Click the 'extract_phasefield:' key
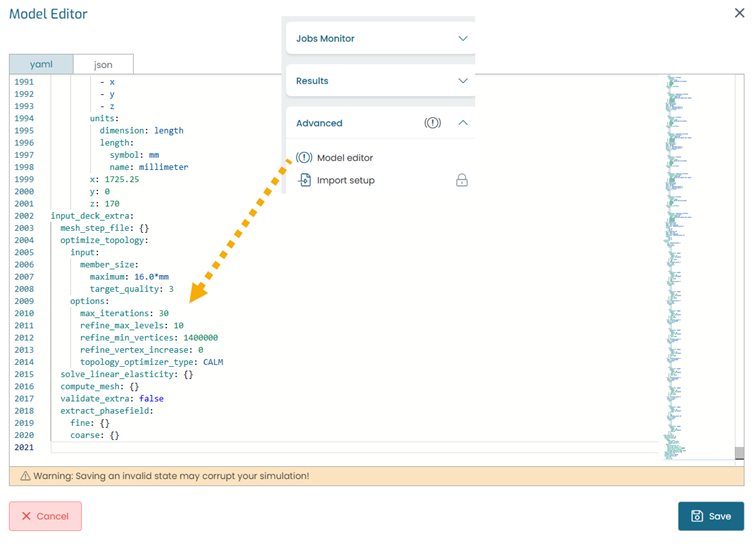 (107, 411)
